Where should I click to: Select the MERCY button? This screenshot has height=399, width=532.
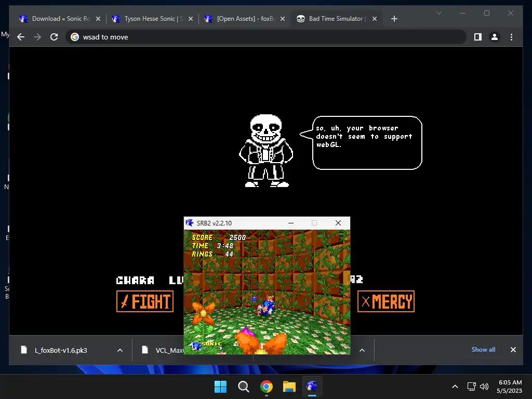coord(386,301)
